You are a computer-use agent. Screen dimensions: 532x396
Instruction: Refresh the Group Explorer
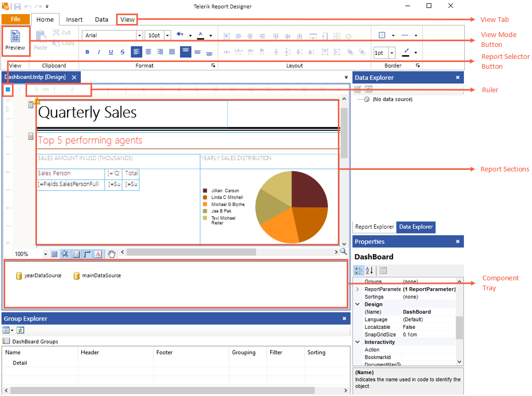20,330
